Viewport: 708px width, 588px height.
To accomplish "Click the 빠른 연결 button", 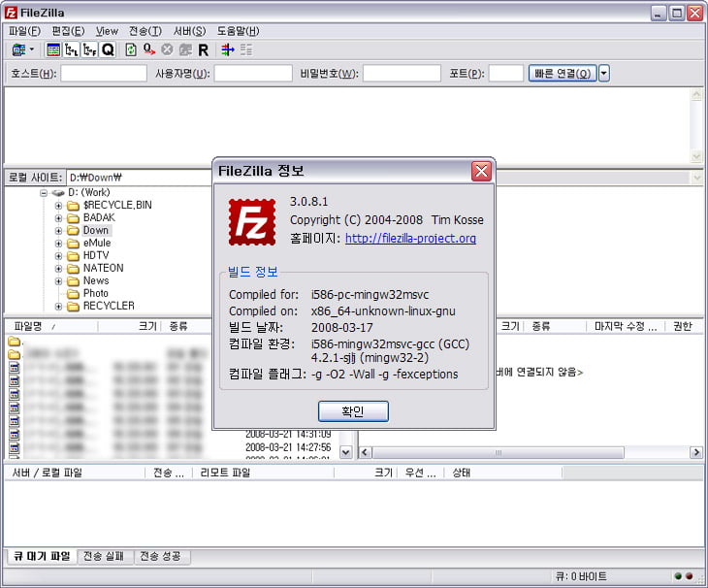I will 563,73.
